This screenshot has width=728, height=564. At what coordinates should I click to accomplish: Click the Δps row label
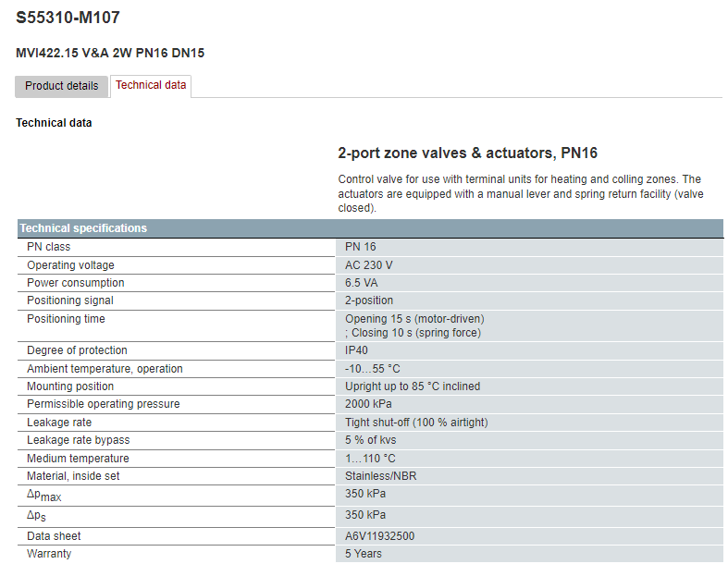[x=36, y=516]
